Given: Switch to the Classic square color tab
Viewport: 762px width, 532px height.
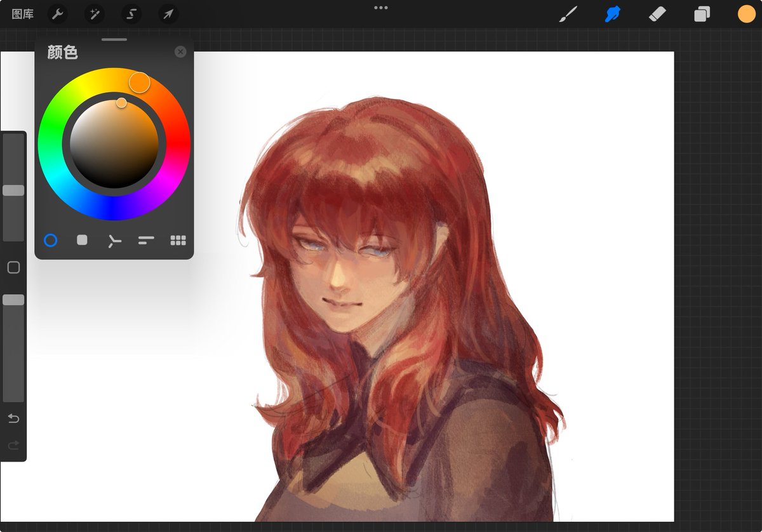Looking at the screenshot, I should [x=82, y=240].
